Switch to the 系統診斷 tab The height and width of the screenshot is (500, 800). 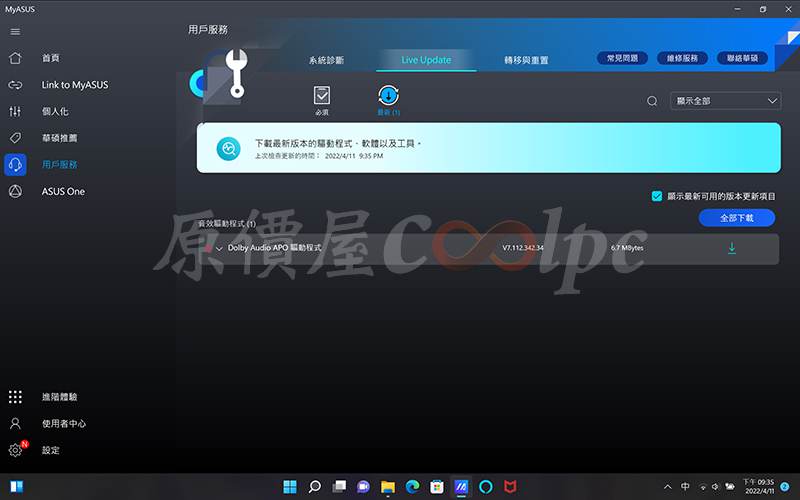(x=326, y=60)
